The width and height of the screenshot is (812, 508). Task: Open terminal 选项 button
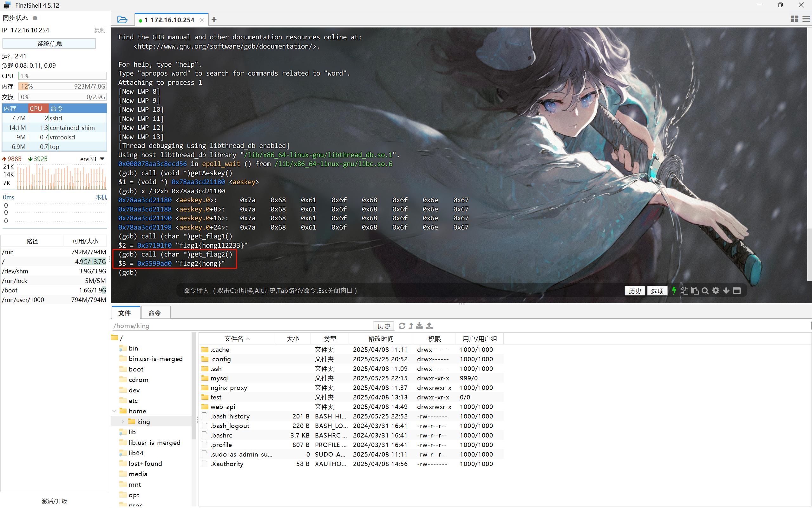click(x=657, y=291)
